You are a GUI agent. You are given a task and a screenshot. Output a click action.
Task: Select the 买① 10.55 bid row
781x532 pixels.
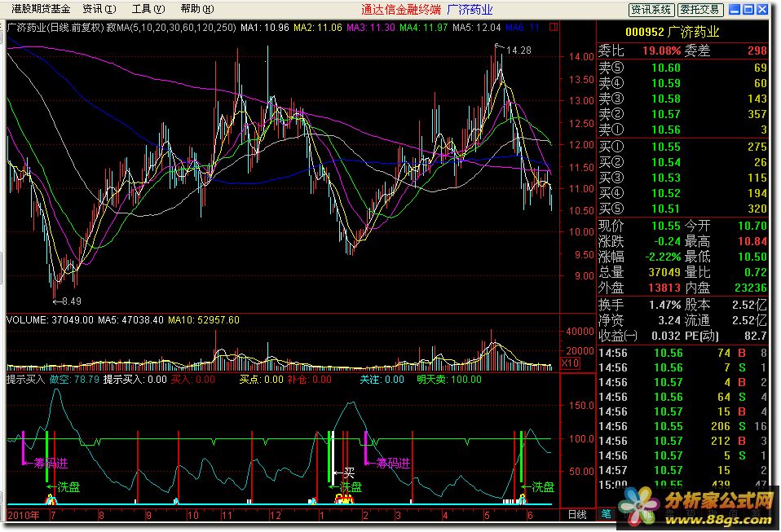click(682, 147)
